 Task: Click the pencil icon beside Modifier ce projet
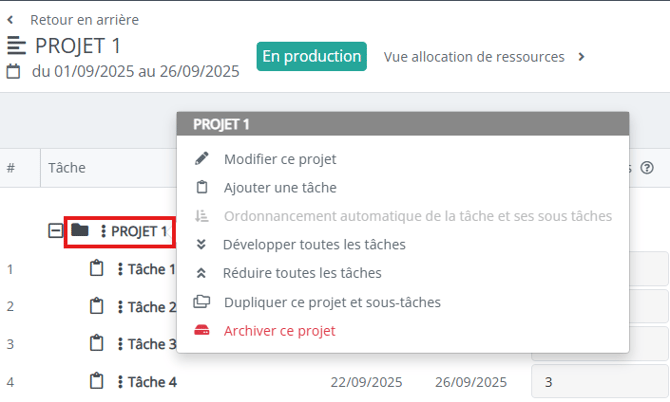tap(202, 159)
